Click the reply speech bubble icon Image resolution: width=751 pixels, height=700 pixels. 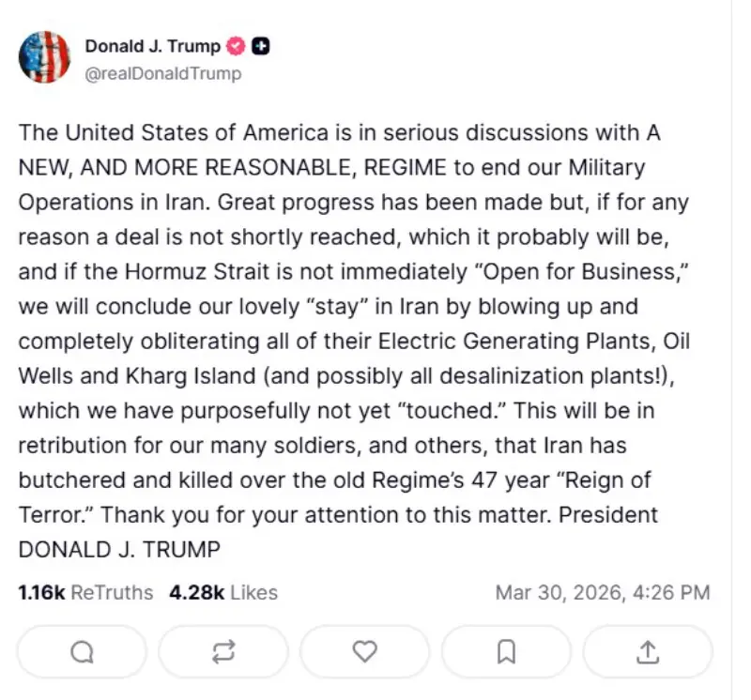tap(82, 650)
